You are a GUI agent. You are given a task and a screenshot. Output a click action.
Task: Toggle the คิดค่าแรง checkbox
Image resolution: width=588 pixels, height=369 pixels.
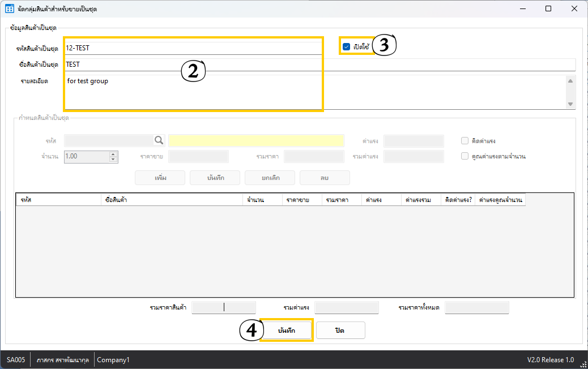pyautogui.click(x=465, y=141)
